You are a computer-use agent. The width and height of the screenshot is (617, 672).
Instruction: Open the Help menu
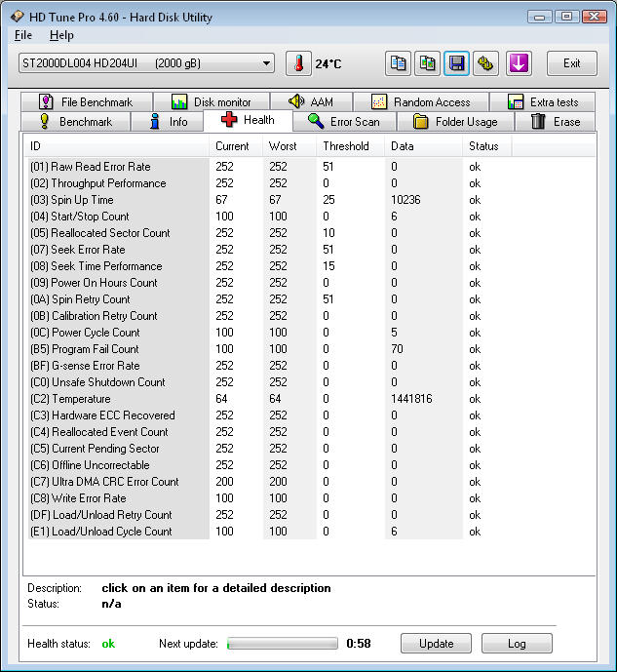tap(61, 35)
